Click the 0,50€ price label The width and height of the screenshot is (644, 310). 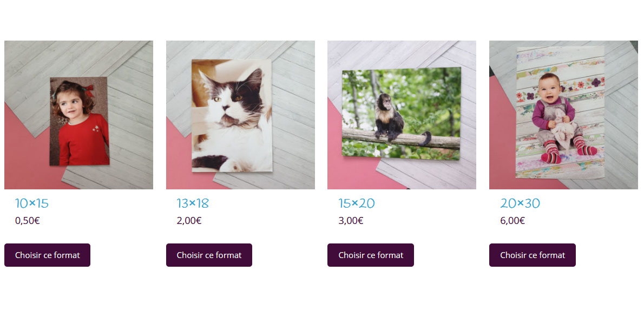point(28,221)
